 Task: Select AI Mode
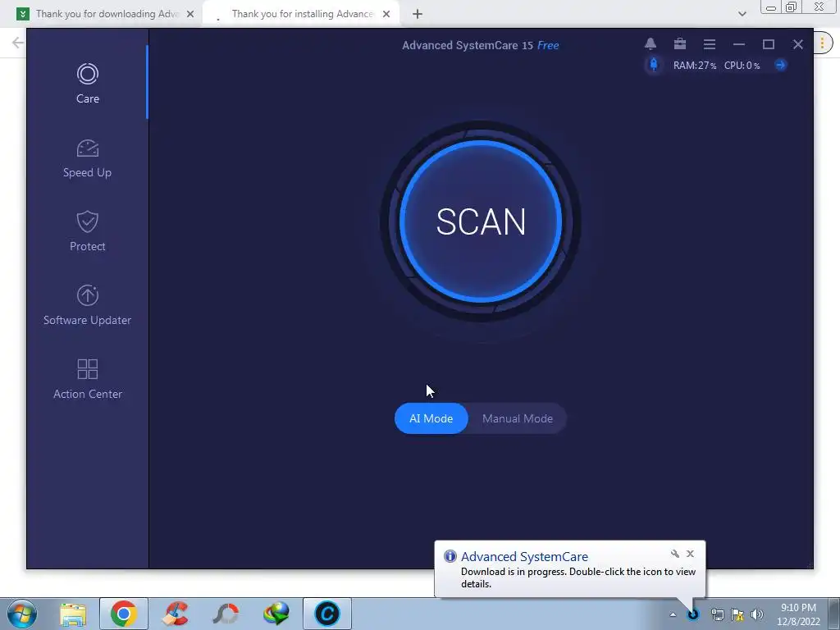coord(431,418)
